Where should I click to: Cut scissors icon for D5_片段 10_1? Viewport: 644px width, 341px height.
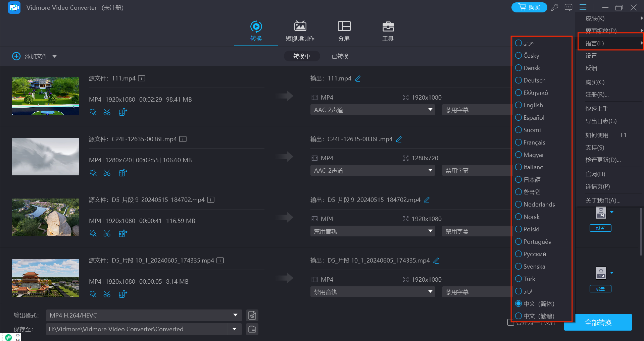point(107,294)
